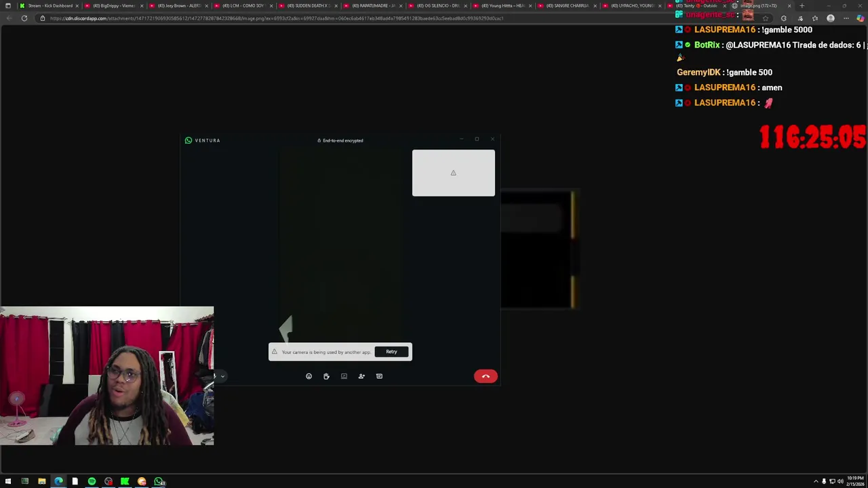
Task: Click GeremyIDK's '!gamble 500' message
Action: coord(724,73)
